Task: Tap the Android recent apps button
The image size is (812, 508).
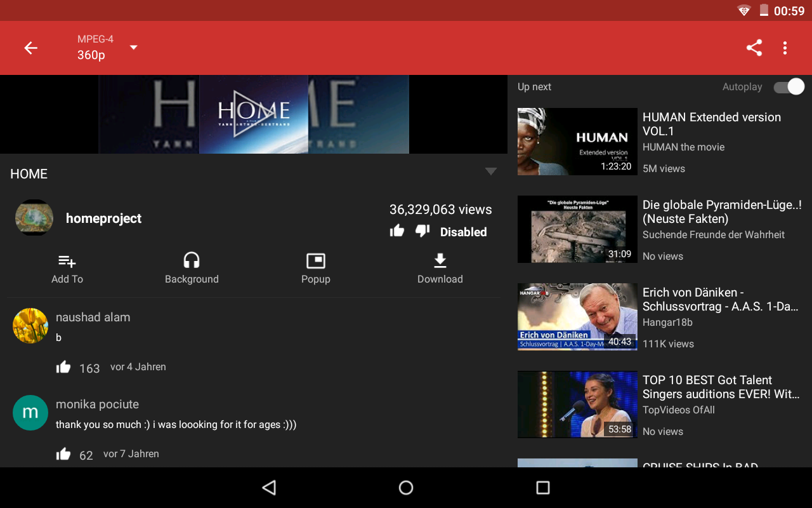Action: pos(543,488)
